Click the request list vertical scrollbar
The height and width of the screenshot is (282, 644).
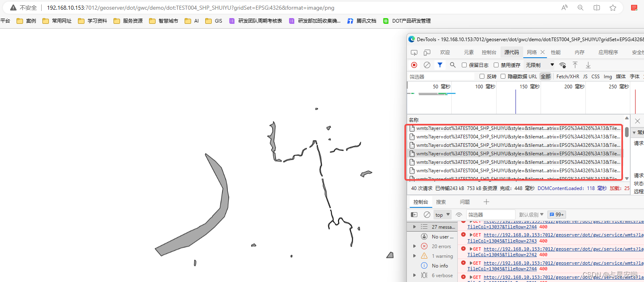627,132
